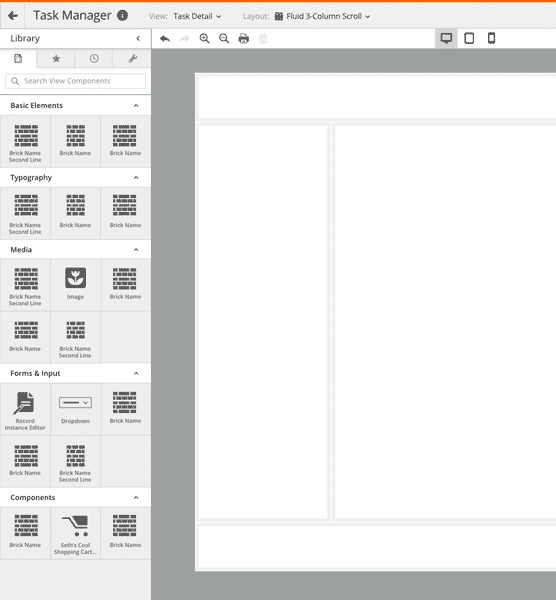The width and height of the screenshot is (556, 600).
Task: Select the Dropdown form component
Action: 75,409
